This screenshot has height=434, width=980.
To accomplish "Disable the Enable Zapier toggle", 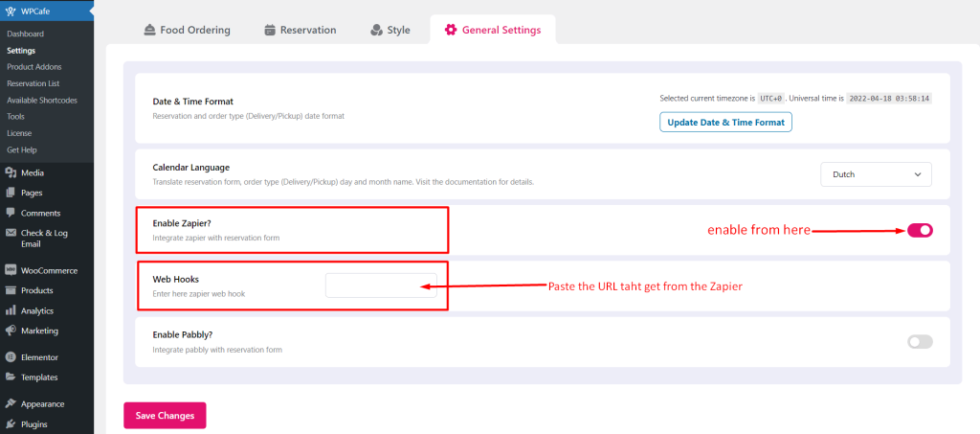I will tap(920, 230).
